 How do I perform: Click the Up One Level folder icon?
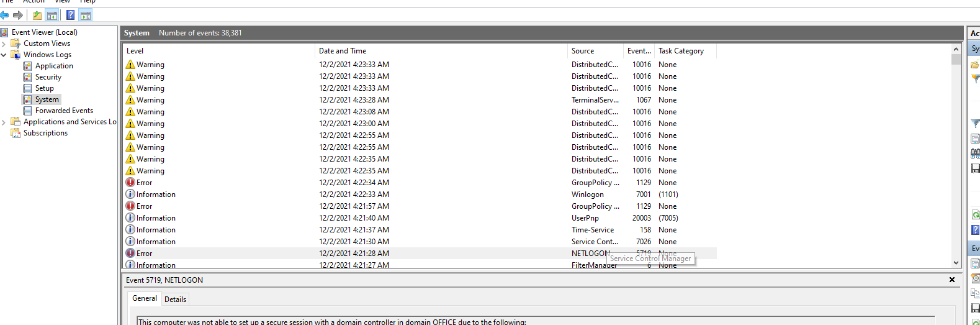37,15
